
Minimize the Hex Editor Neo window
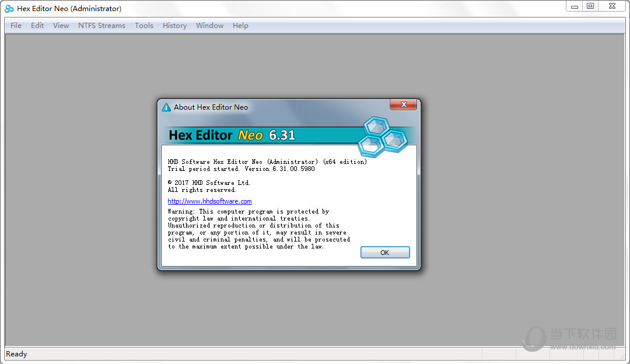tap(575, 6)
